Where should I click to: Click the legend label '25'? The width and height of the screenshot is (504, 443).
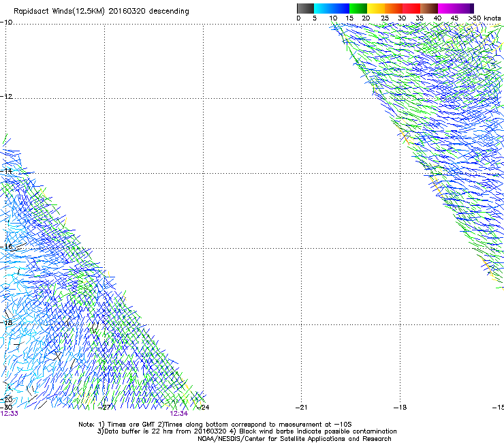pos(385,18)
